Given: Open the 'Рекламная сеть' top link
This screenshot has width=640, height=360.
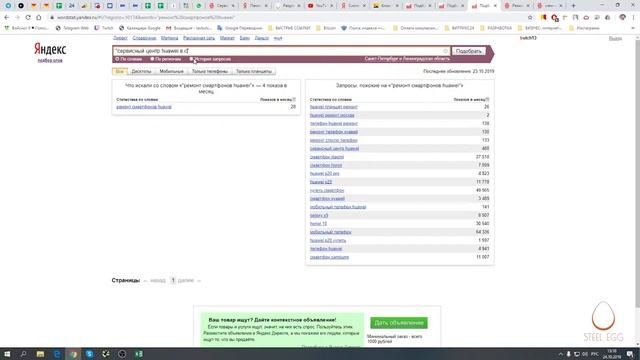Looking at the screenshot, I should pyautogui.click(x=199, y=38).
